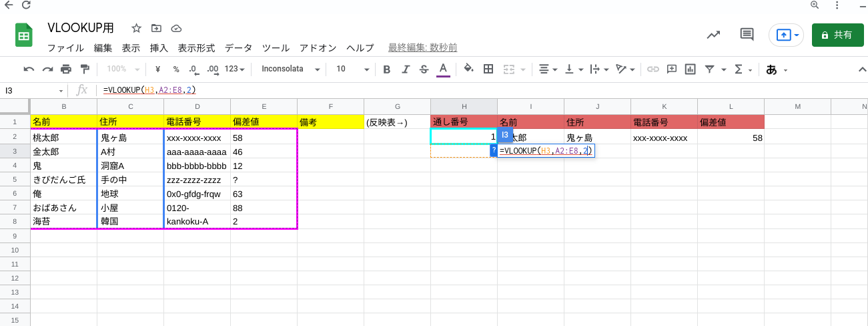Star the VLOOKUP用 document

(136, 28)
